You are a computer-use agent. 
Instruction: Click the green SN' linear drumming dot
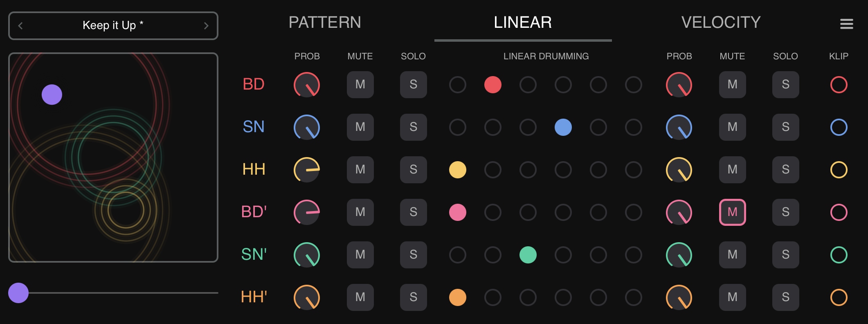pos(528,255)
